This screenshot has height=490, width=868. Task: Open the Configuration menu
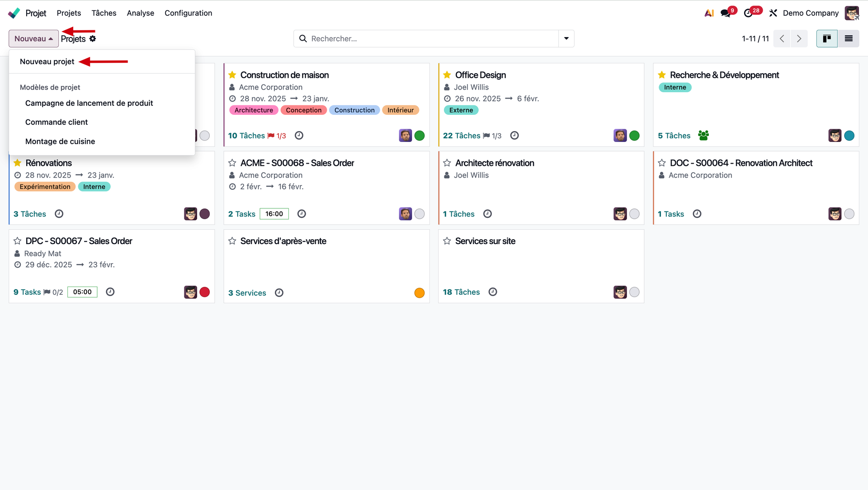(x=188, y=13)
